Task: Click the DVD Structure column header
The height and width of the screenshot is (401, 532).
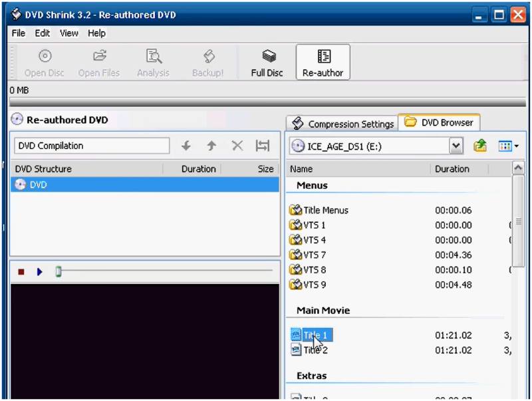Action: click(x=86, y=169)
